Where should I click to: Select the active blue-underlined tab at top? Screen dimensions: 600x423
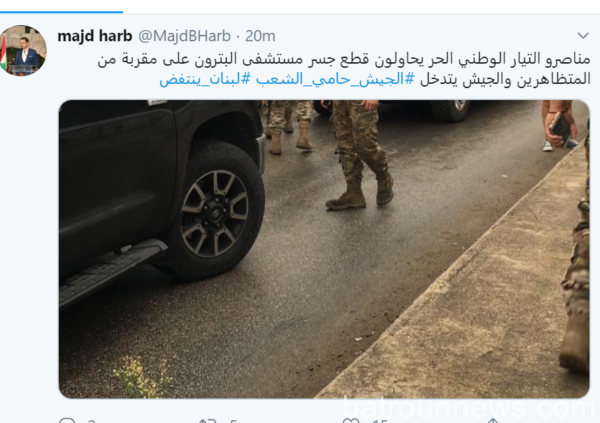(61, 12)
